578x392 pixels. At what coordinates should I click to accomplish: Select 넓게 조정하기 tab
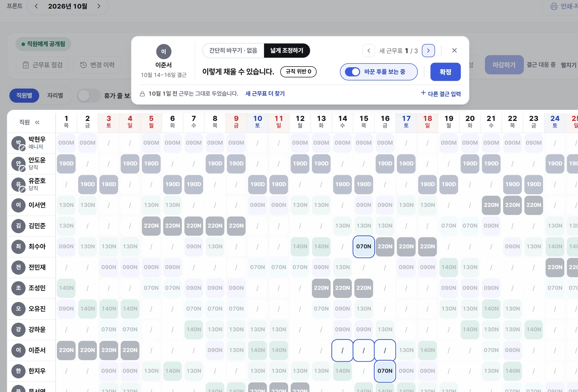pyautogui.click(x=287, y=51)
